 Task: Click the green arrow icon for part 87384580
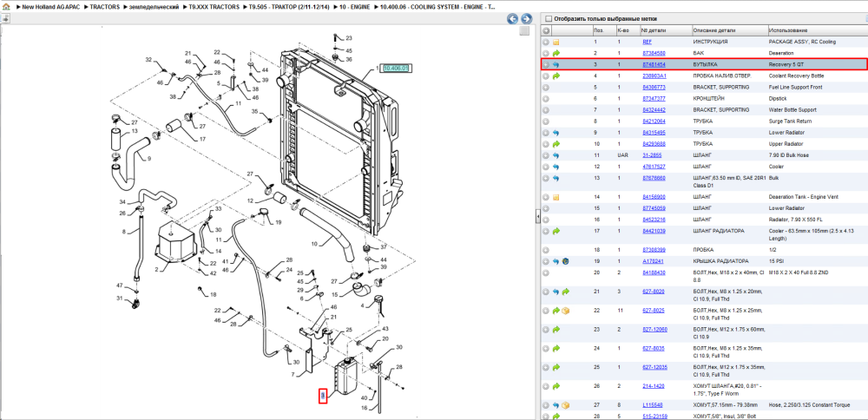[x=556, y=53]
